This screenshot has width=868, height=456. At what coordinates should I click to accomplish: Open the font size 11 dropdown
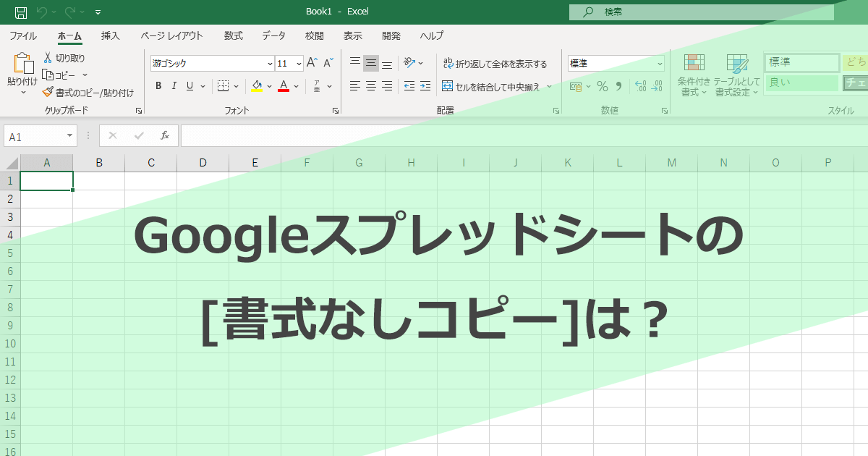click(x=299, y=64)
